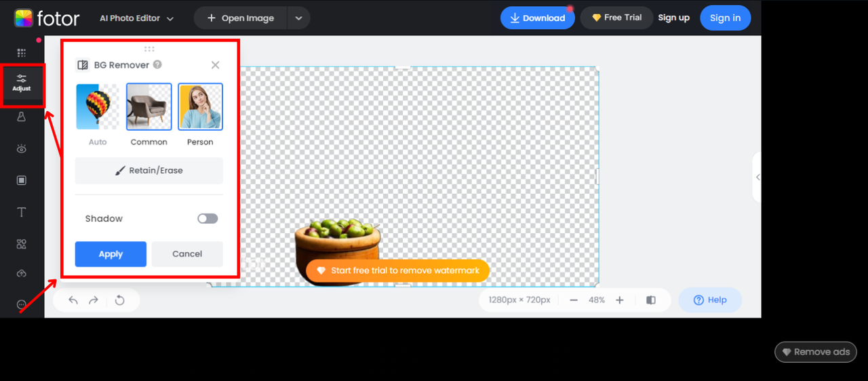Apply the background removal
The image size is (868, 381).
(x=111, y=254)
